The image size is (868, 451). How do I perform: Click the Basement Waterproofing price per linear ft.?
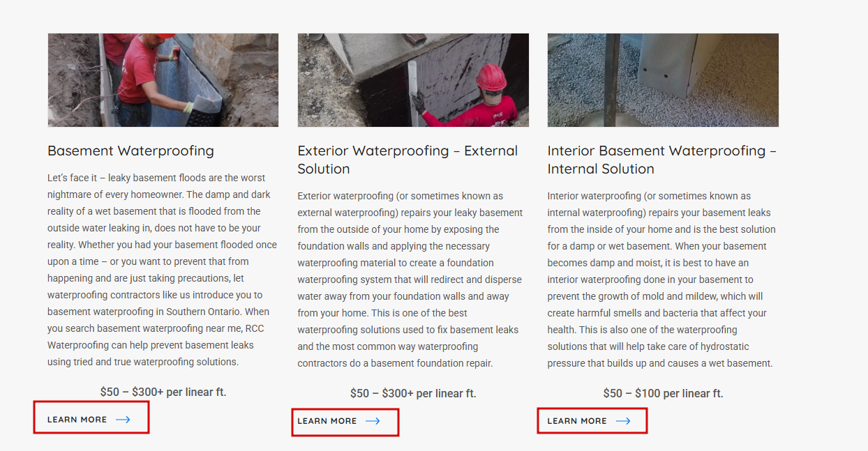[163, 392]
